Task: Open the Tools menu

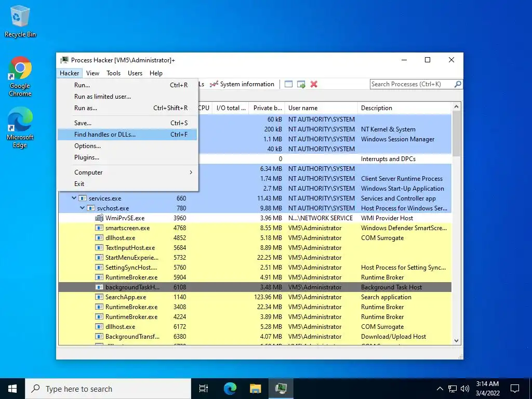Action: point(113,73)
